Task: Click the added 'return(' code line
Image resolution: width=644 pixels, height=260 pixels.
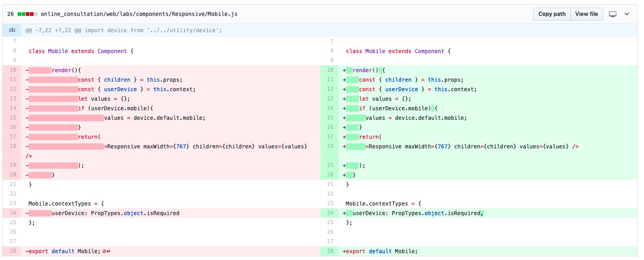Action: tap(488, 137)
